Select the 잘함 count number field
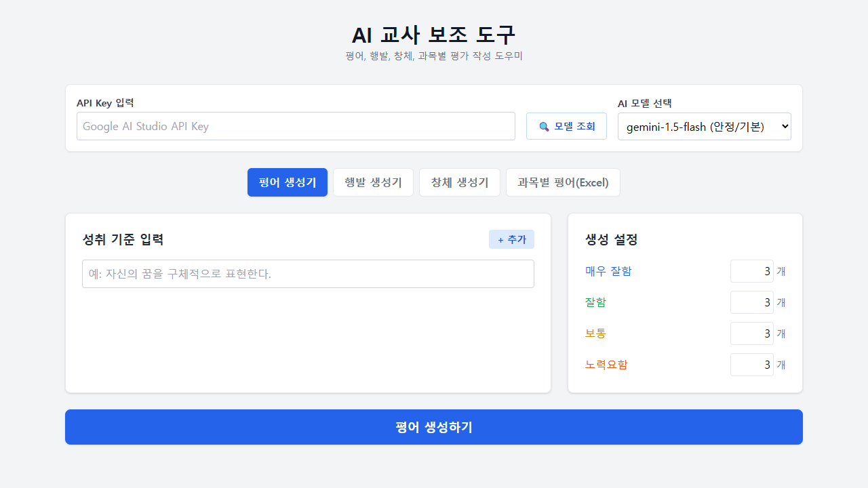 coord(751,302)
